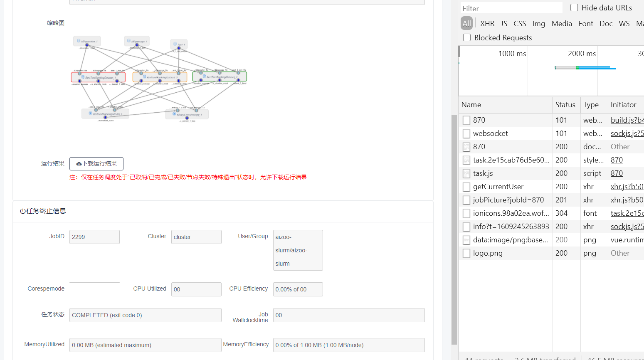The height and width of the screenshot is (360, 644).
Task: Click the database icon inside BertTextRankingDataset_2
Action: (x=144, y=76)
